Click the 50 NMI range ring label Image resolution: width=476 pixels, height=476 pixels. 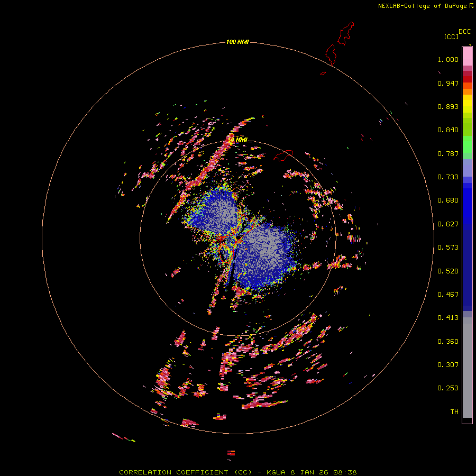237,140
